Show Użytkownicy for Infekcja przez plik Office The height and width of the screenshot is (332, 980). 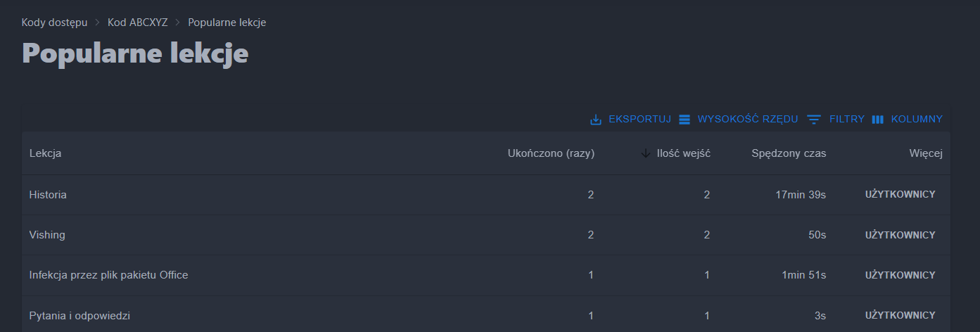900,275
